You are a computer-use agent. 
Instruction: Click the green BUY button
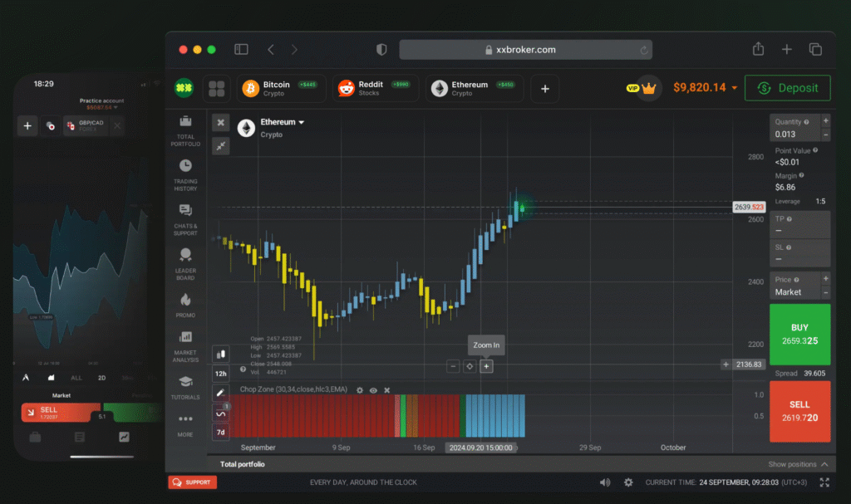tap(799, 334)
